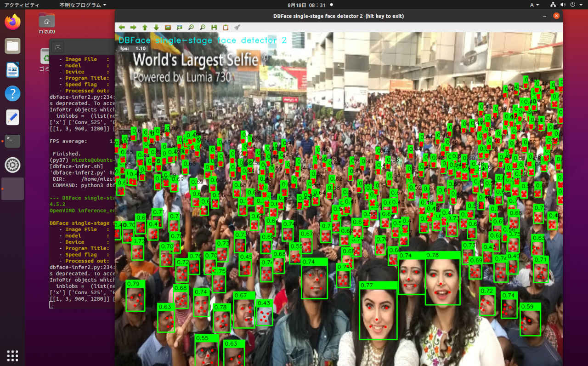Image resolution: width=588 pixels, height=366 pixels.
Task: Save the current image with floppy icon
Action: 214,28
